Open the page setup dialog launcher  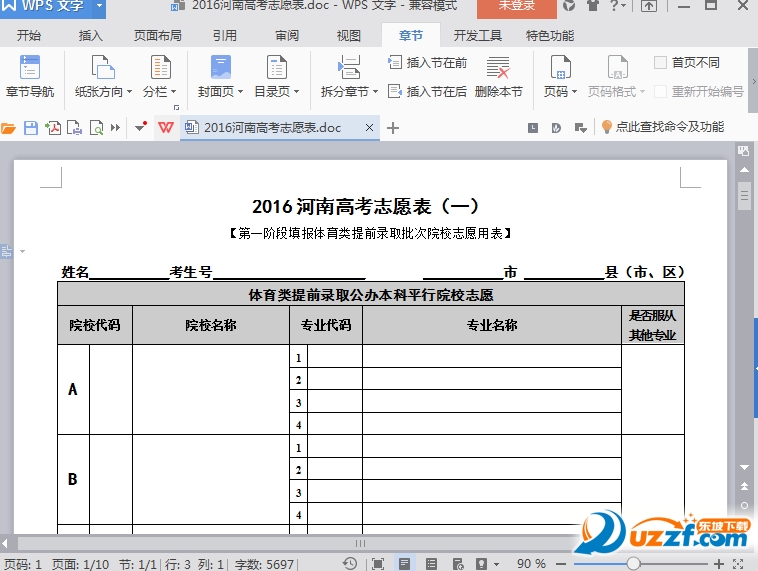click(x=176, y=107)
